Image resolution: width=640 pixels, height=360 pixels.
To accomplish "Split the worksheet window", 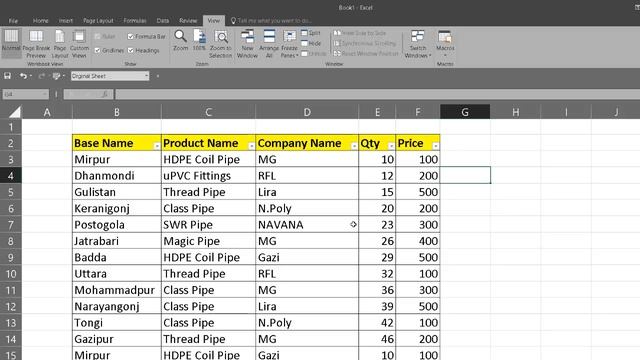I will pos(311,33).
